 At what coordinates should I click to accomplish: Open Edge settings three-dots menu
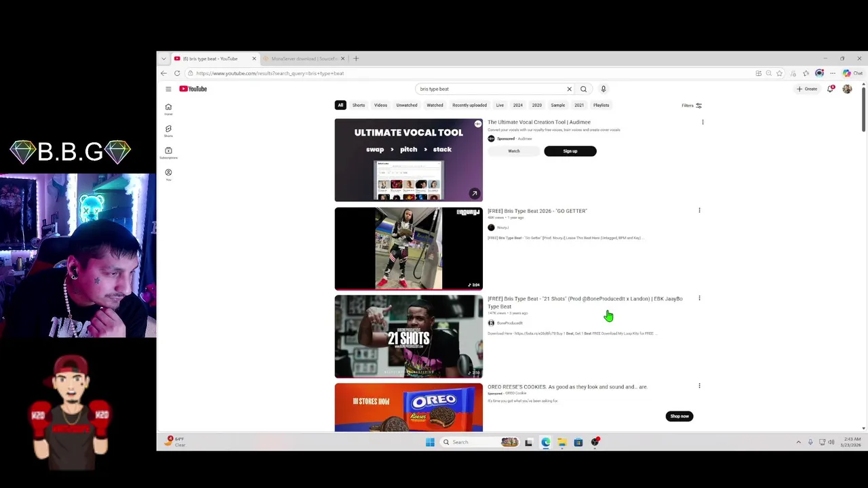833,73
